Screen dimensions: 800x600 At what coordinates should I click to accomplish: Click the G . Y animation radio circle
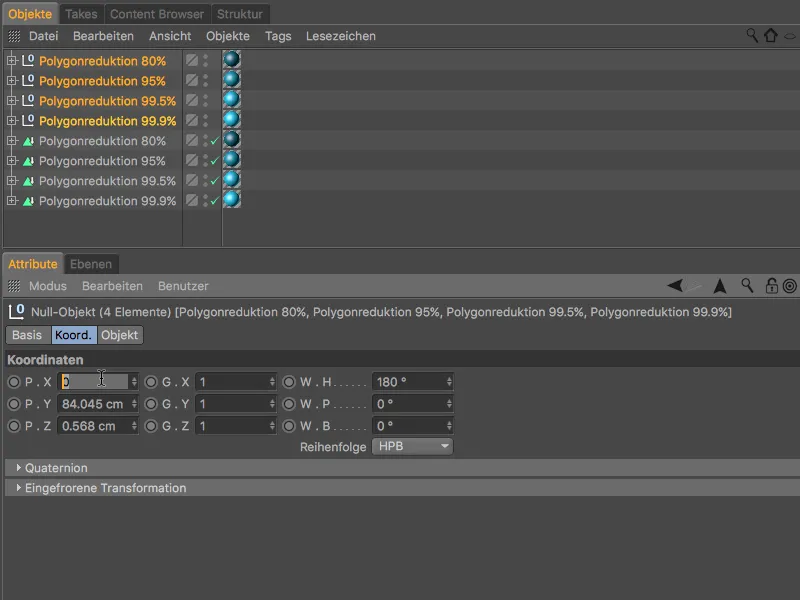tap(151, 404)
